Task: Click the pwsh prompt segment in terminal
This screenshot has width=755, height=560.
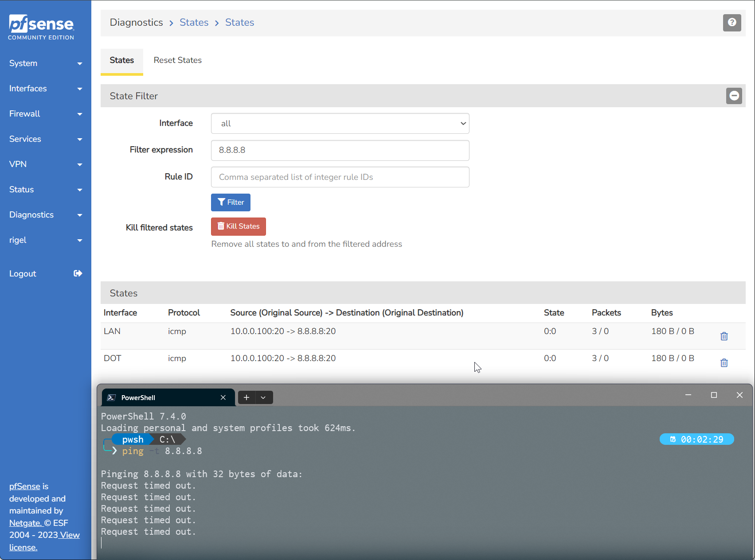Action: point(133,439)
